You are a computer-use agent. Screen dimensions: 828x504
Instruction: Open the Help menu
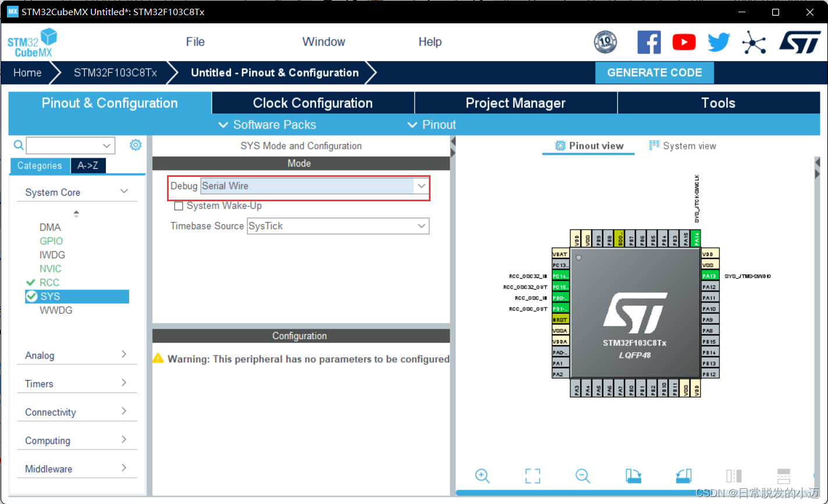tap(430, 42)
